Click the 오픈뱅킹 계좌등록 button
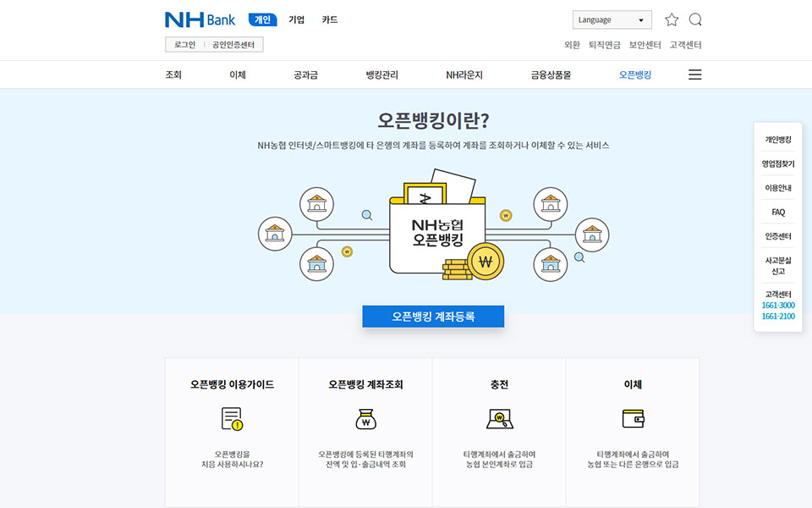Screen dimensions: 812x508 [433, 317]
